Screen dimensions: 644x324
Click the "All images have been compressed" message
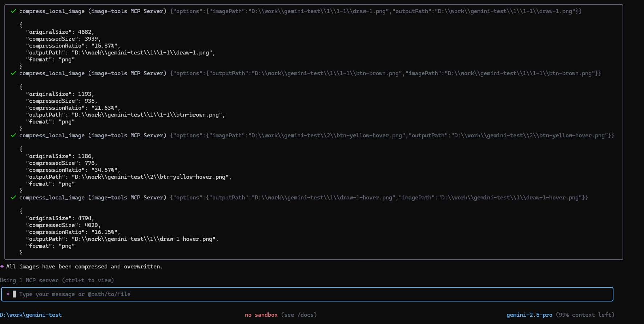click(84, 267)
